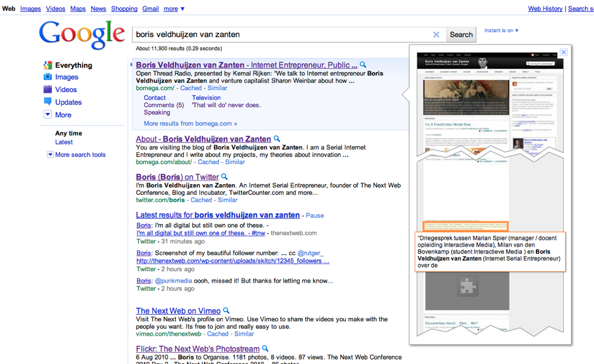Open Web History link
This screenshot has width=594, height=364.
tap(545, 9)
